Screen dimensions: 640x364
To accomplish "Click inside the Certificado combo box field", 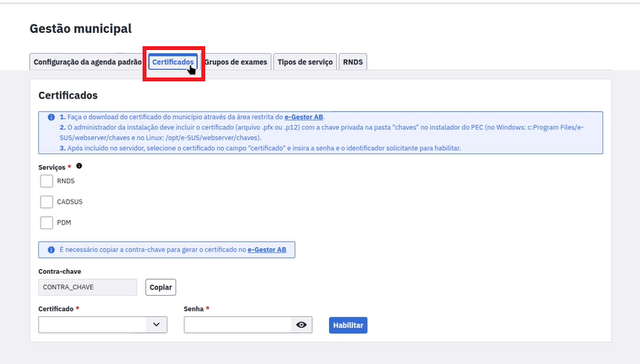I will click(92, 325).
